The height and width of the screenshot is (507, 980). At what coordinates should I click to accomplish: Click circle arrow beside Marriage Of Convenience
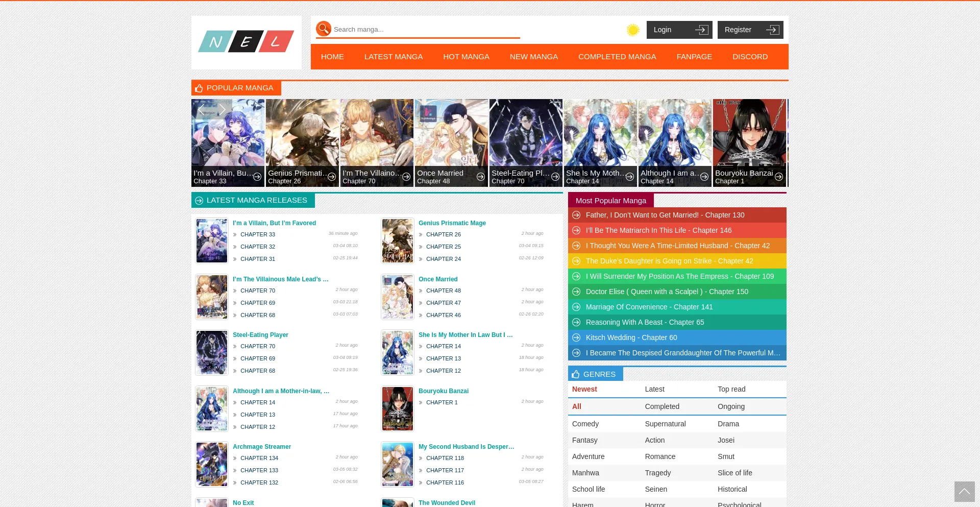(x=576, y=307)
